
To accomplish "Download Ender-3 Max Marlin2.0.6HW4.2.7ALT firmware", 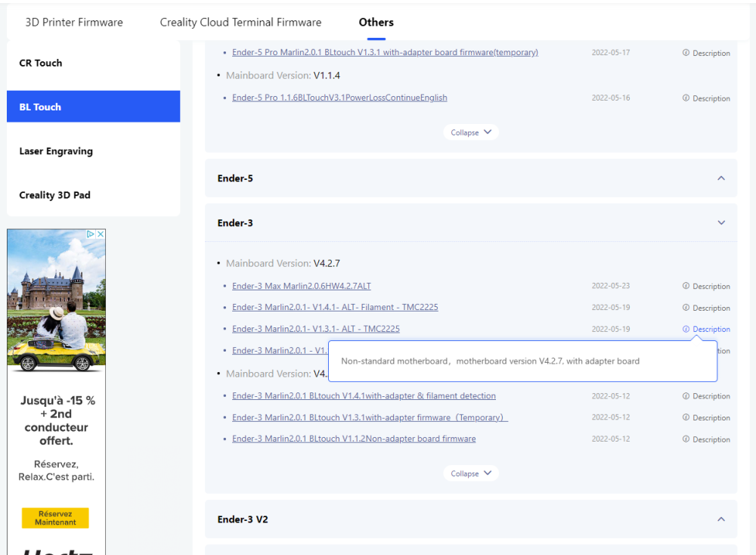I will pyautogui.click(x=302, y=286).
